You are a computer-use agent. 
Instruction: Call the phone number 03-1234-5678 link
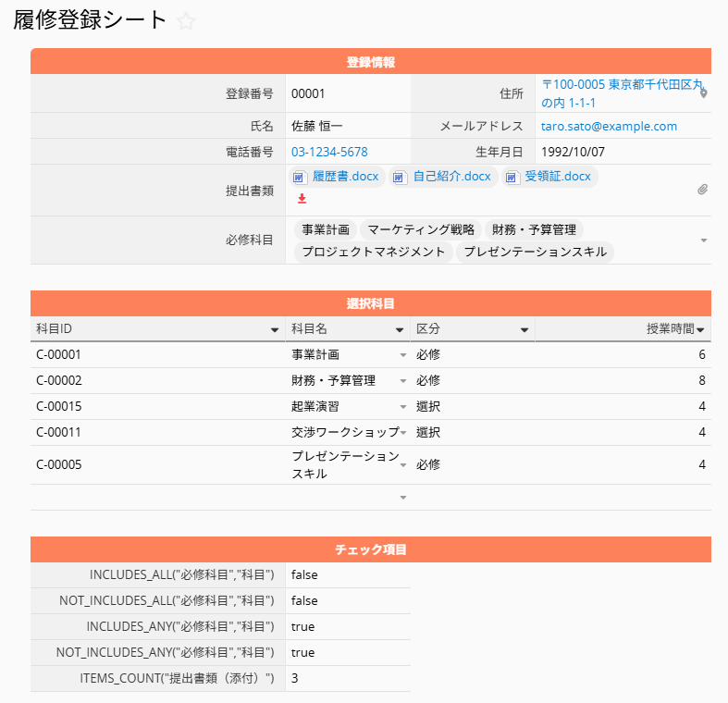[329, 152]
